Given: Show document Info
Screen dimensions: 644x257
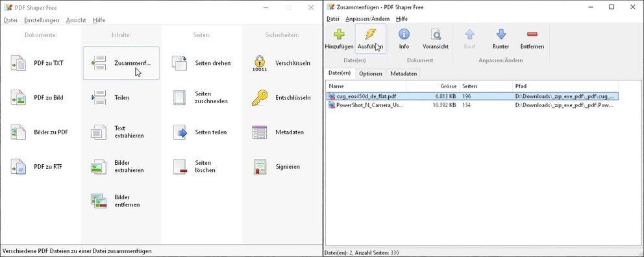Looking at the screenshot, I should (x=404, y=39).
